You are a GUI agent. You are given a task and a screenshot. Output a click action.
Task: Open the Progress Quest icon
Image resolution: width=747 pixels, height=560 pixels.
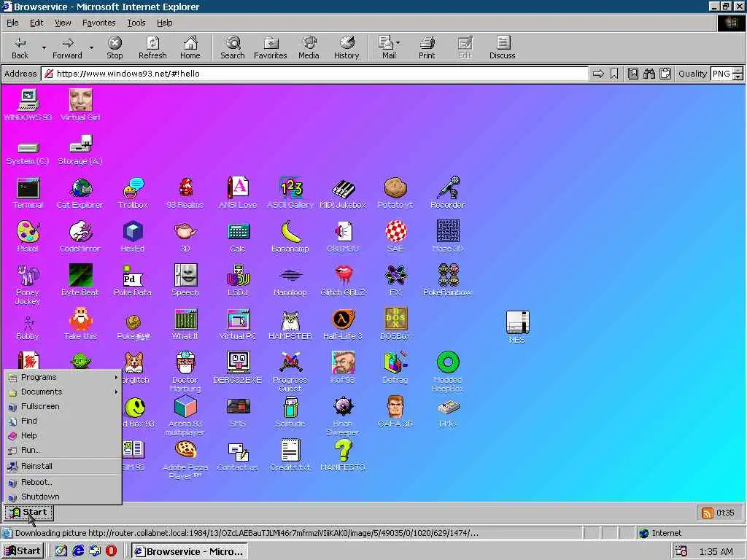click(290, 371)
